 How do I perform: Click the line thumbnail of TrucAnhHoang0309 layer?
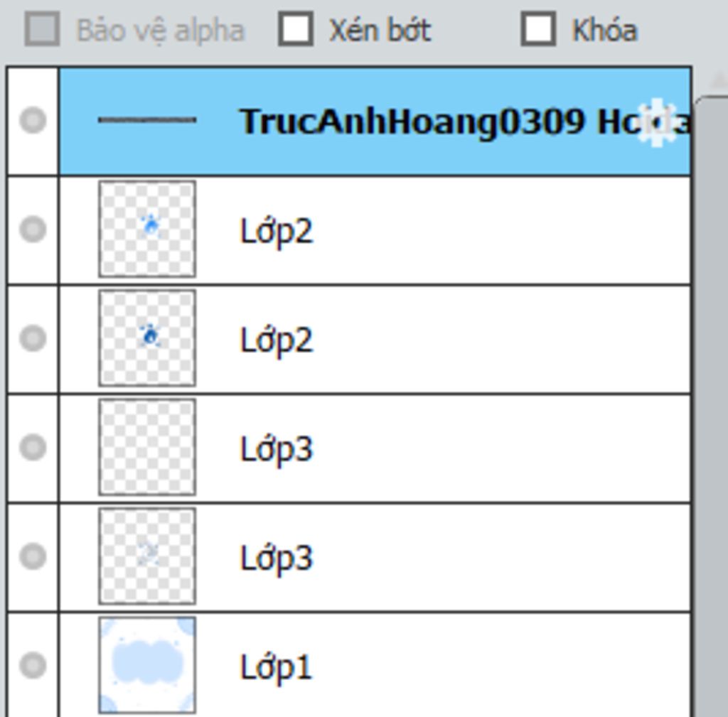(x=146, y=120)
